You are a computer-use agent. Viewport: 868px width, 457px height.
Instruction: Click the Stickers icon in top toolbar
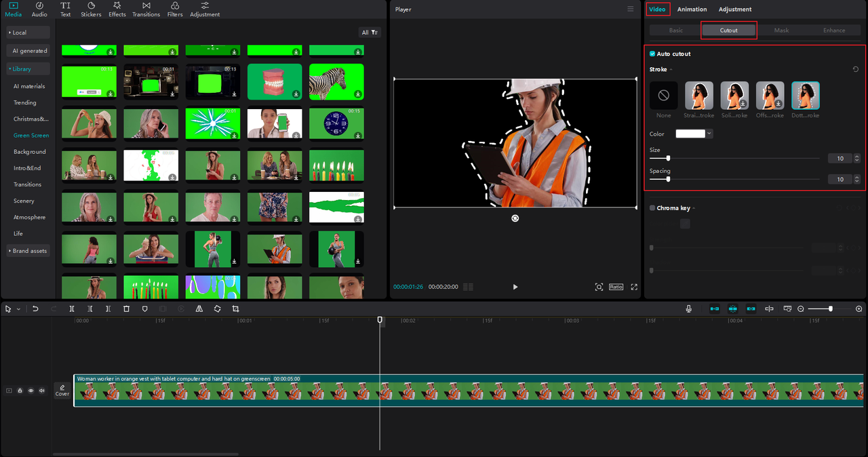click(x=91, y=9)
